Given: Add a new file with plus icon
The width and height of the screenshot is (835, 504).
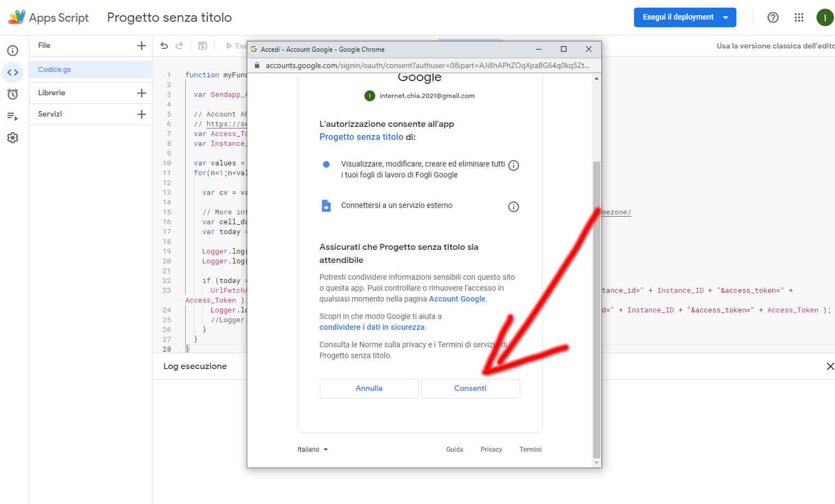Looking at the screenshot, I should pos(142,46).
